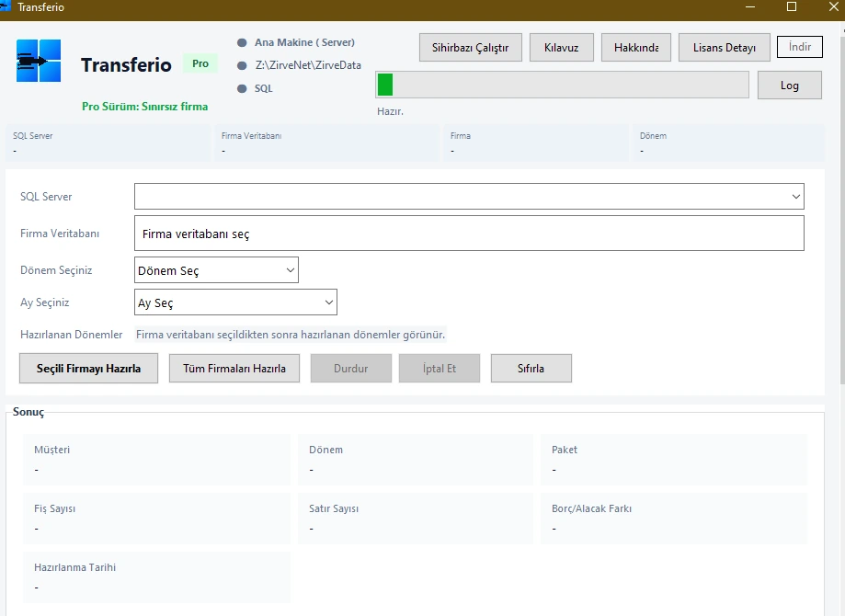Open the Hakkında about button

pos(636,48)
